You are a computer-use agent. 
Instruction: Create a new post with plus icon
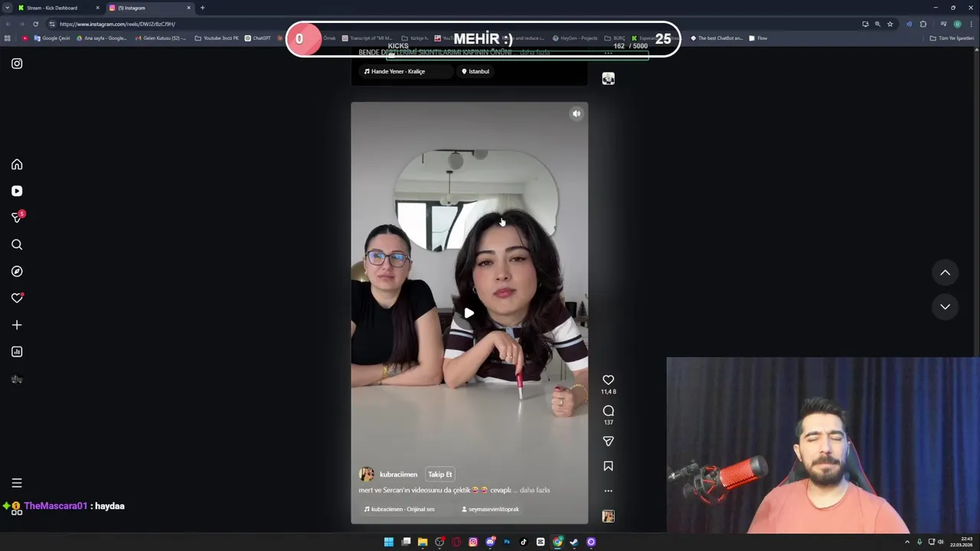(x=17, y=325)
